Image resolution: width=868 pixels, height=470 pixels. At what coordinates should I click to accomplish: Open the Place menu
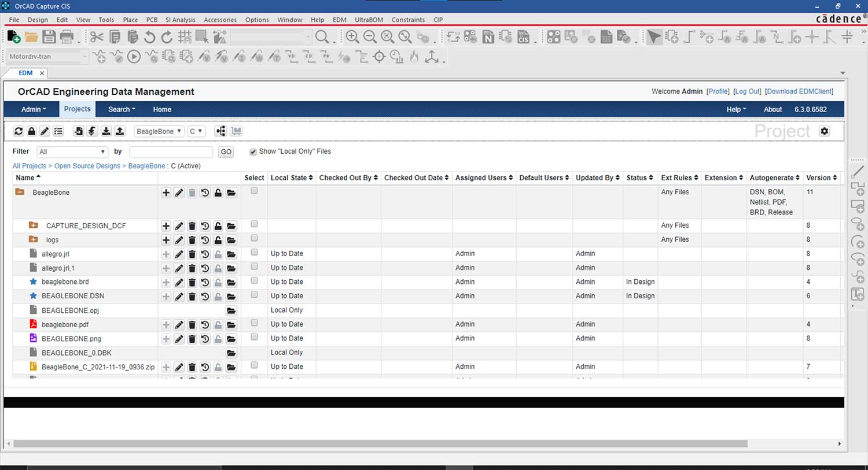coord(130,20)
